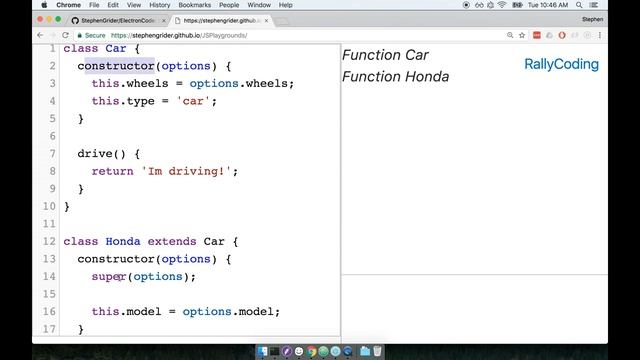The height and width of the screenshot is (360, 640).
Task: Open Spotlight search in the menu bar
Action: 579,5
